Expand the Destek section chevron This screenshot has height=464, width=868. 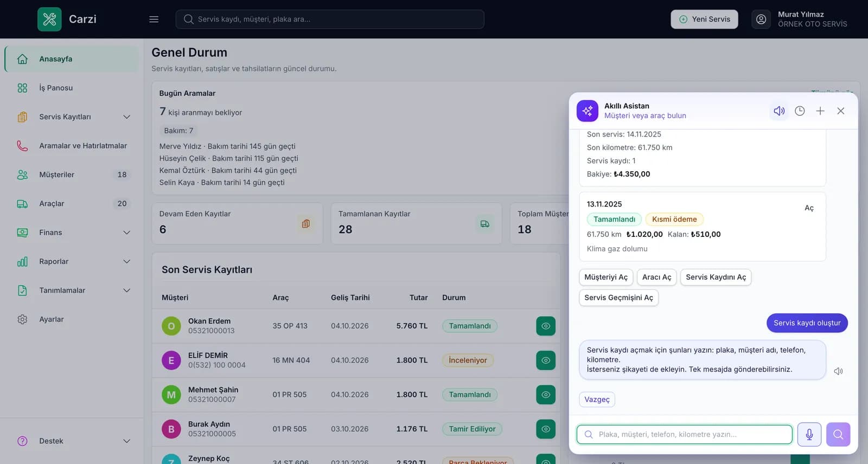point(127,441)
